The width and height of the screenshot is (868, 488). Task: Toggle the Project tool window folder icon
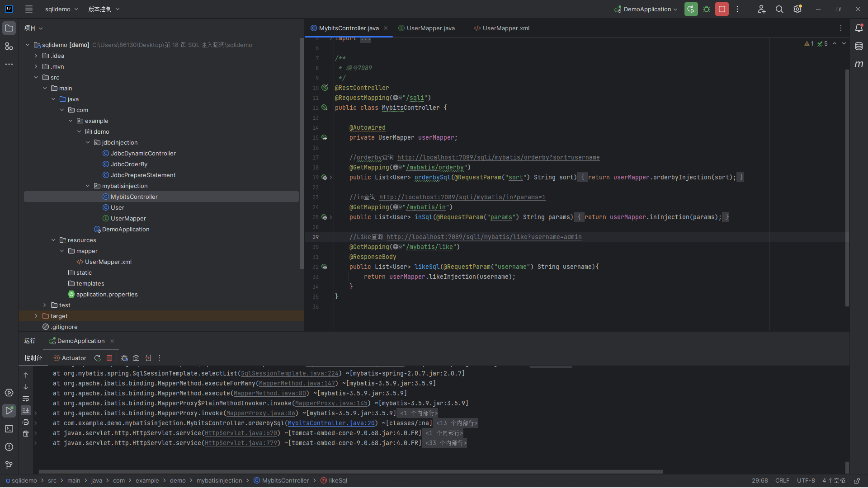pyautogui.click(x=9, y=28)
